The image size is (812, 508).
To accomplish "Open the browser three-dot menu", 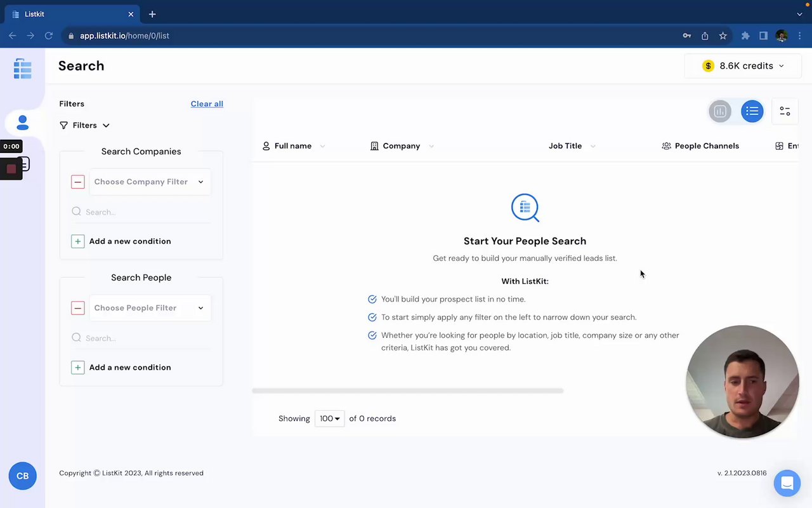I will (799, 36).
